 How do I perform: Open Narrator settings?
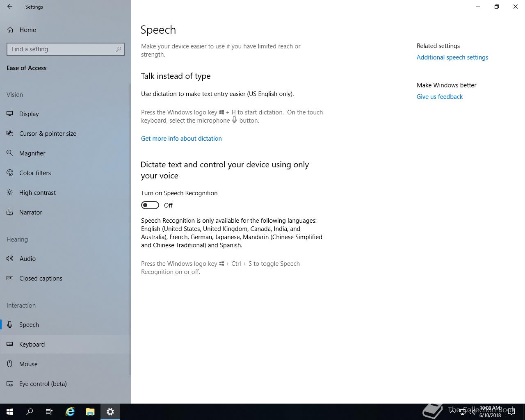coord(66,212)
